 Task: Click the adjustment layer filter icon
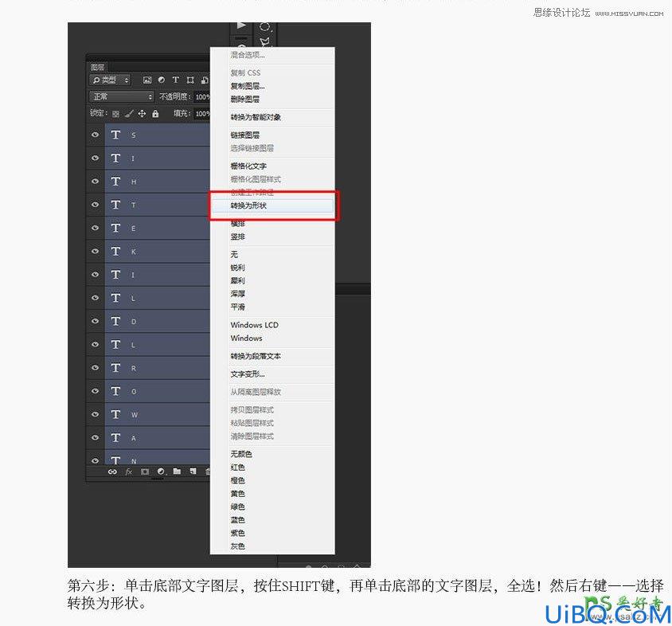(x=161, y=80)
